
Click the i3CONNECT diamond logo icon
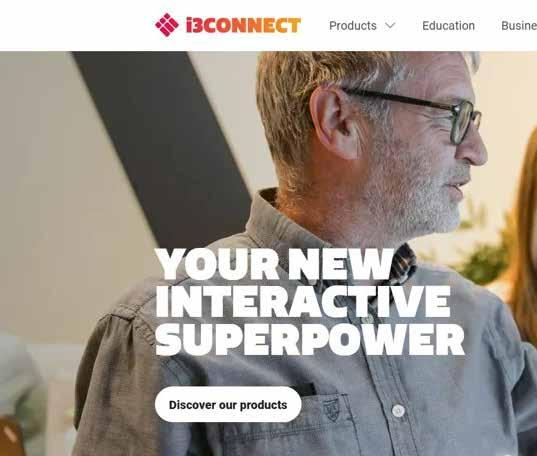point(167,25)
